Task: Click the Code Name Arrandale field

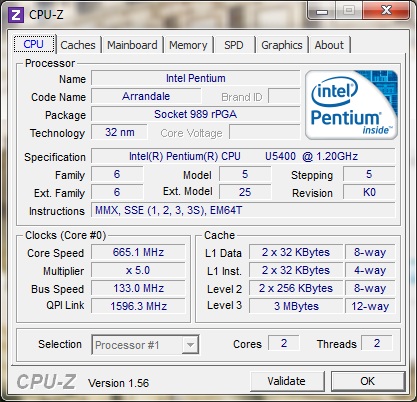Action: [x=146, y=96]
